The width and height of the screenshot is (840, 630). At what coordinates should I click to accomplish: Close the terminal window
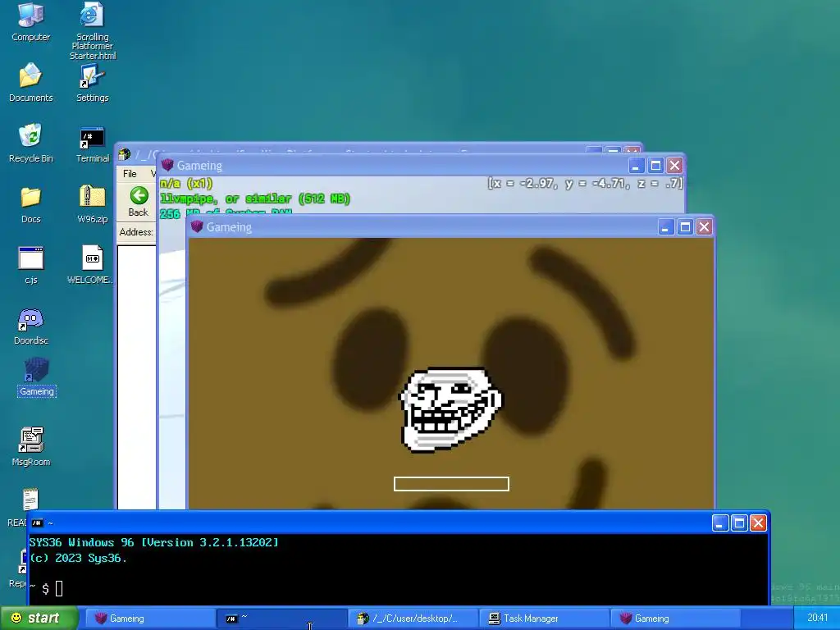(758, 523)
